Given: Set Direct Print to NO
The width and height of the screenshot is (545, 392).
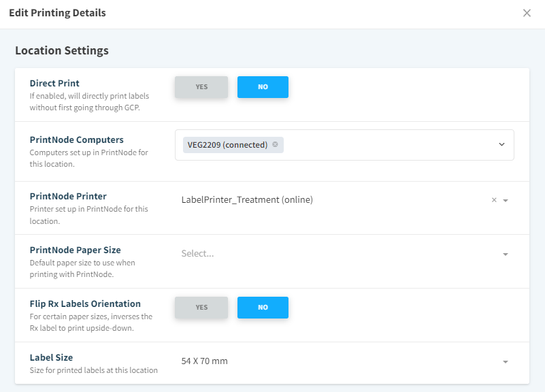Looking at the screenshot, I should 263,87.
